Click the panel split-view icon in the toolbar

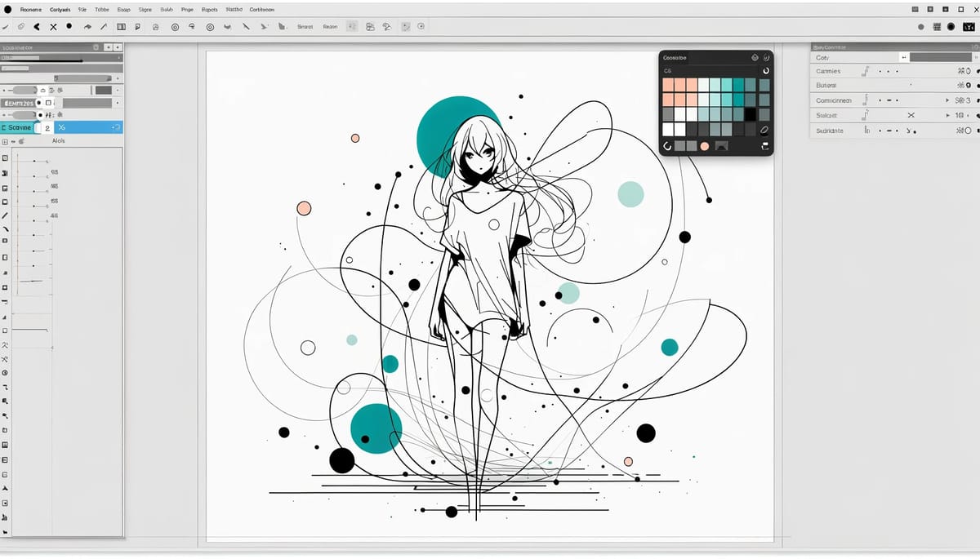pos(121,26)
